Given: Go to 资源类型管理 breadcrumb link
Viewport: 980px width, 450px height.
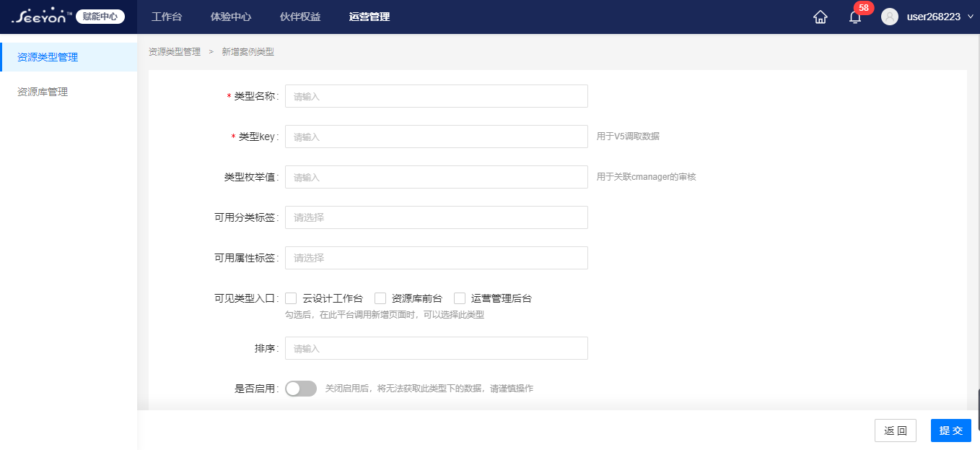Looking at the screenshot, I should [175, 52].
